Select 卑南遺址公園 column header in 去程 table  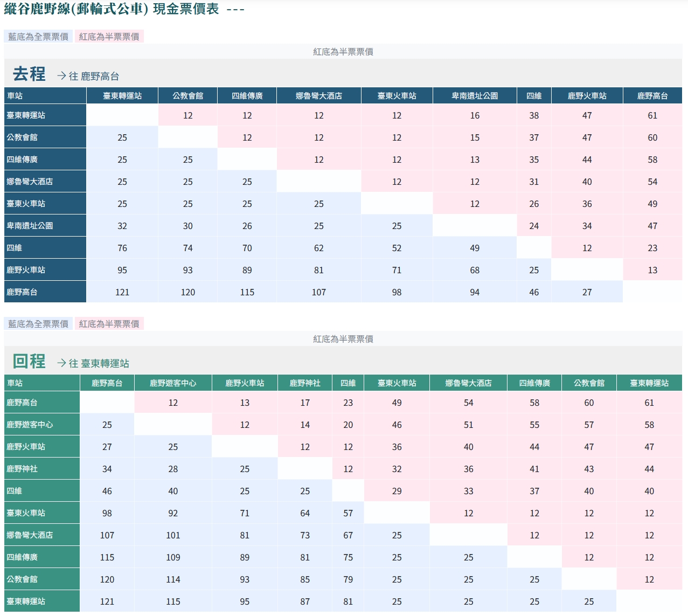click(x=474, y=96)
